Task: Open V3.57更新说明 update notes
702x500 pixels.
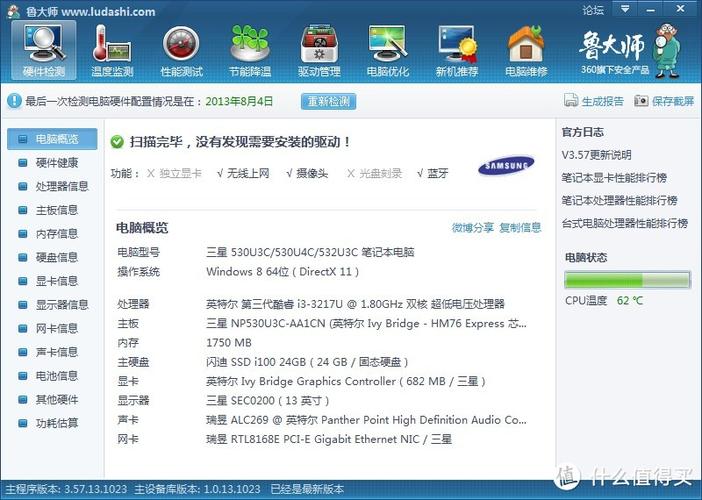Action: [x=596, y=155]
